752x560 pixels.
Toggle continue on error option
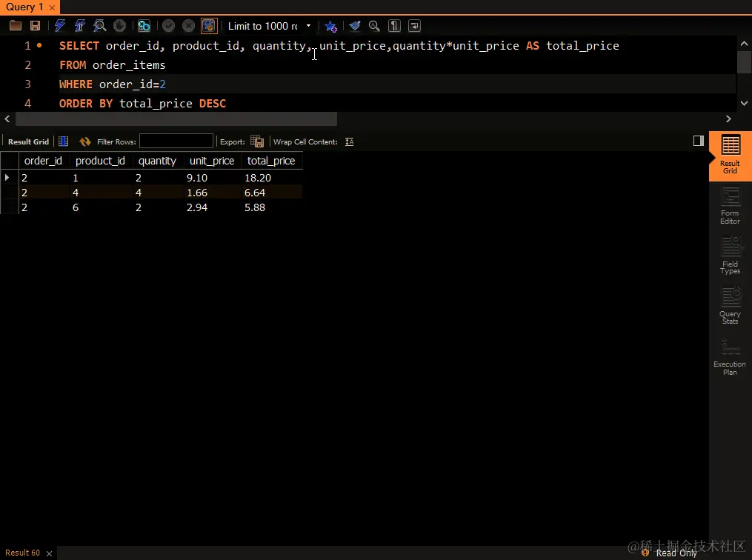(144, 26)
